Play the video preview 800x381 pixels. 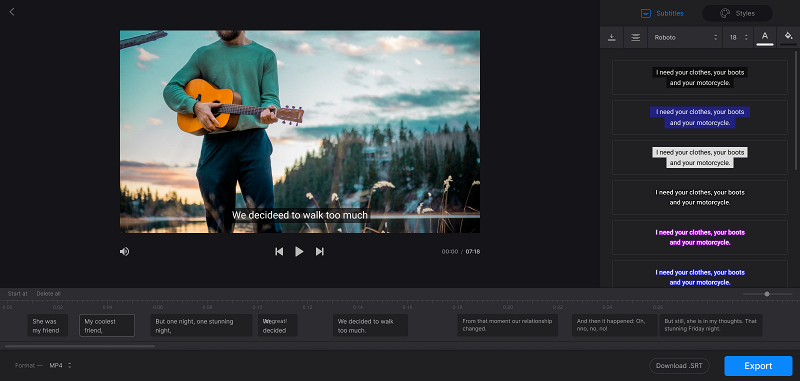point(299,251)
